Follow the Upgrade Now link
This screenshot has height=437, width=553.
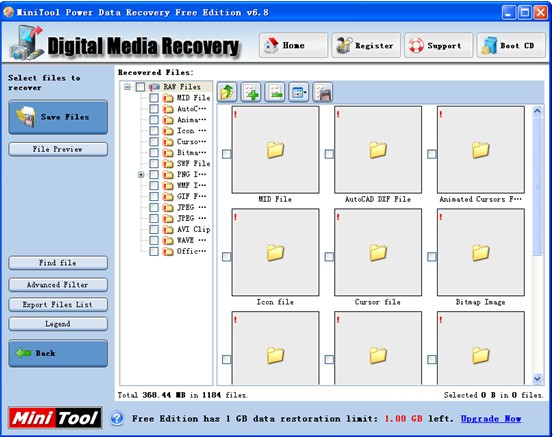pyautogui.click(x=491, y=419)
